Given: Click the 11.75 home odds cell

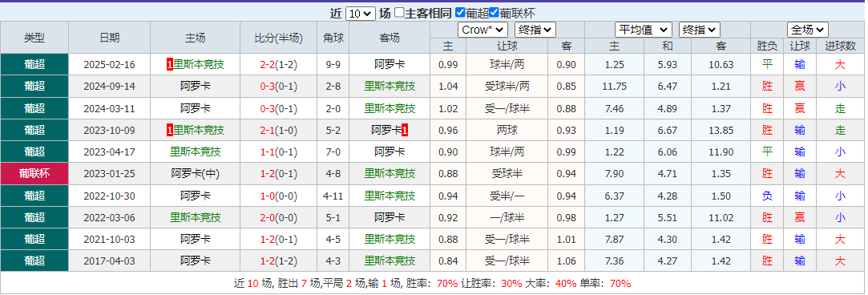Looking at the screenshot, I should [615, 87].
